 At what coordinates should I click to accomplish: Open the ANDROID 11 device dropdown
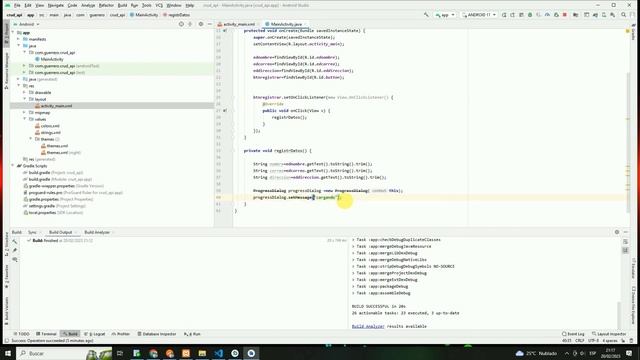point(480,15)
